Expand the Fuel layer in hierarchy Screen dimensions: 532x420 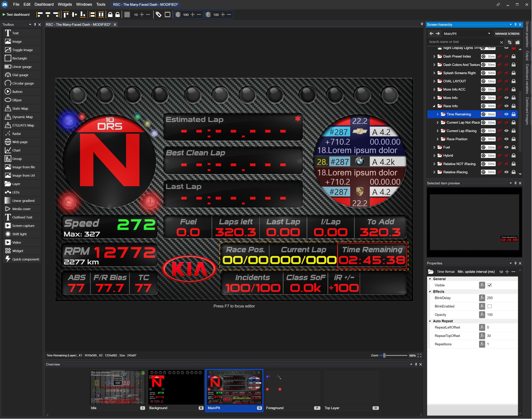(x=434, y=148)
